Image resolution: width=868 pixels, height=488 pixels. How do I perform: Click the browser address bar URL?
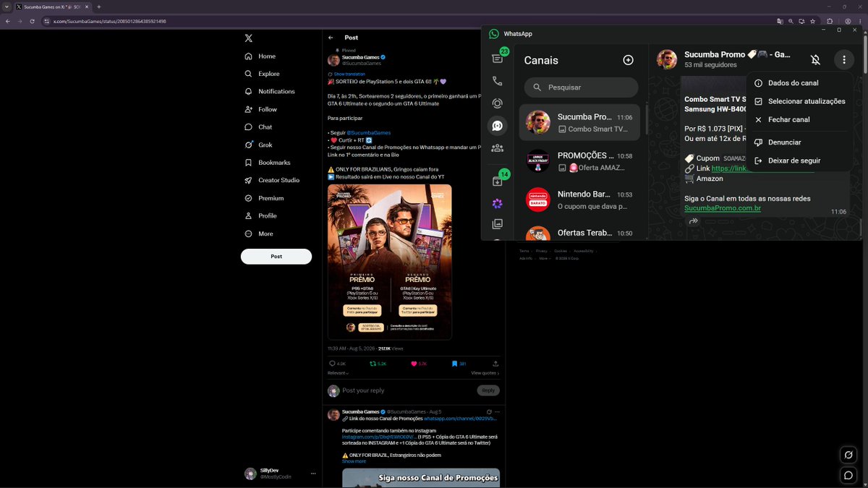point(110,21)
